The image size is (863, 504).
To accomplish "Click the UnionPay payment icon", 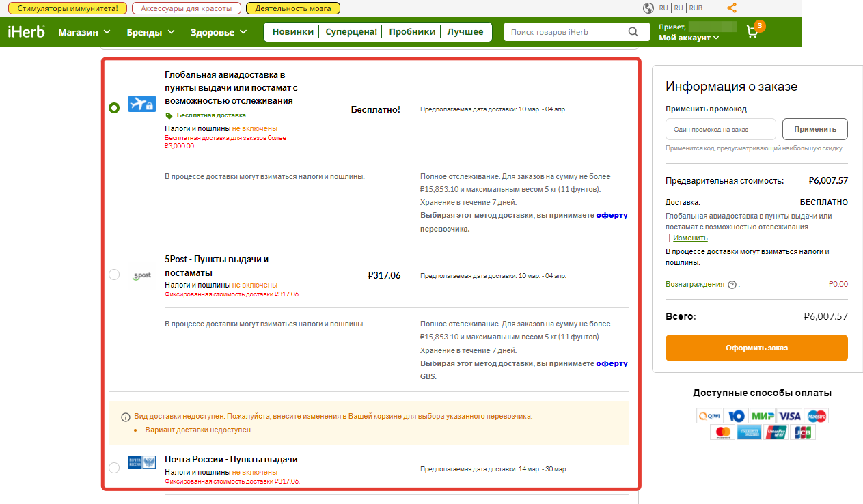I will [x=776, y=432].
